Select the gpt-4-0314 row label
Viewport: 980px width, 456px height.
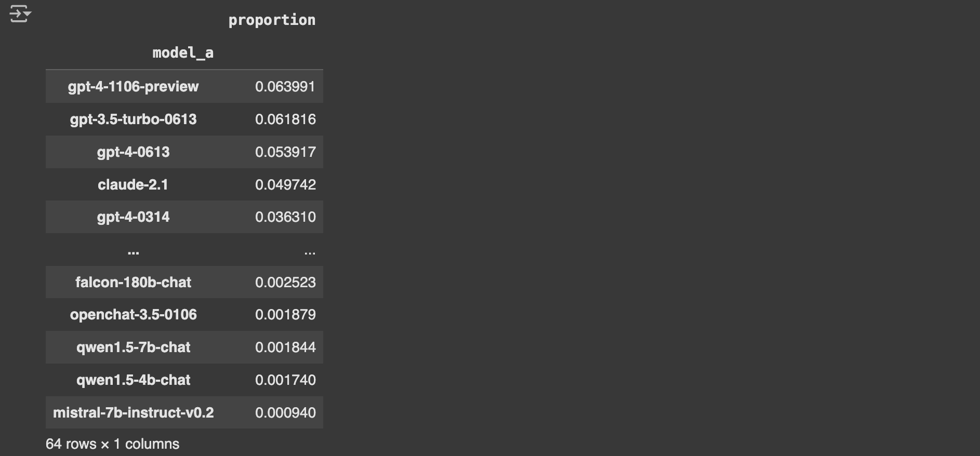[133, 217]
